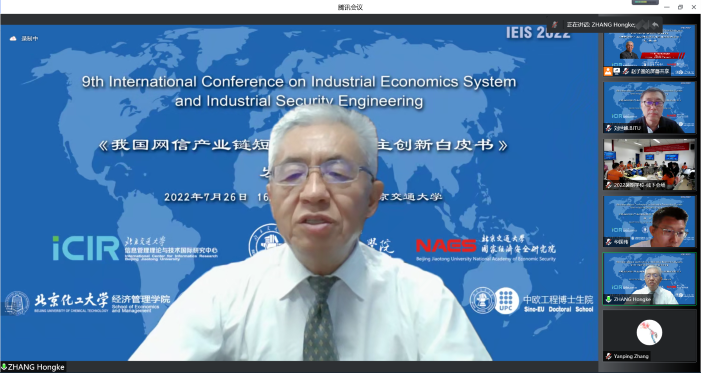Click the active mic icon on ZHANG Hongke thumbnail
This screenshot has width=701, height=373.
point(608,299)
